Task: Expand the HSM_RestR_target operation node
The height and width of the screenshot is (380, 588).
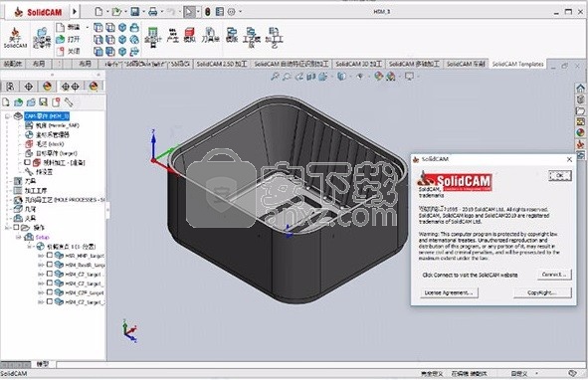Action: tap(41, 265)
